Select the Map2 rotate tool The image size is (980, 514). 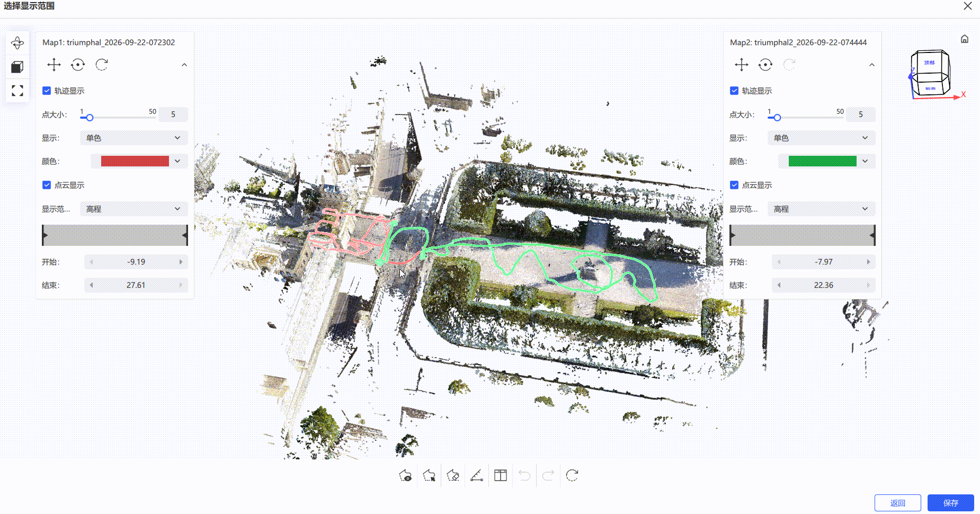[x=765, y=65]
